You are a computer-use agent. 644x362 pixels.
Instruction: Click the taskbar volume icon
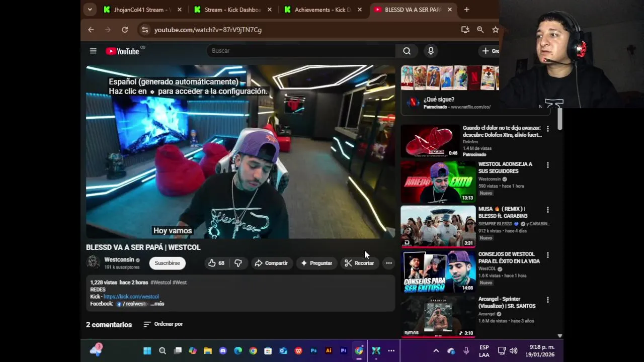click(x=513, y=351)
